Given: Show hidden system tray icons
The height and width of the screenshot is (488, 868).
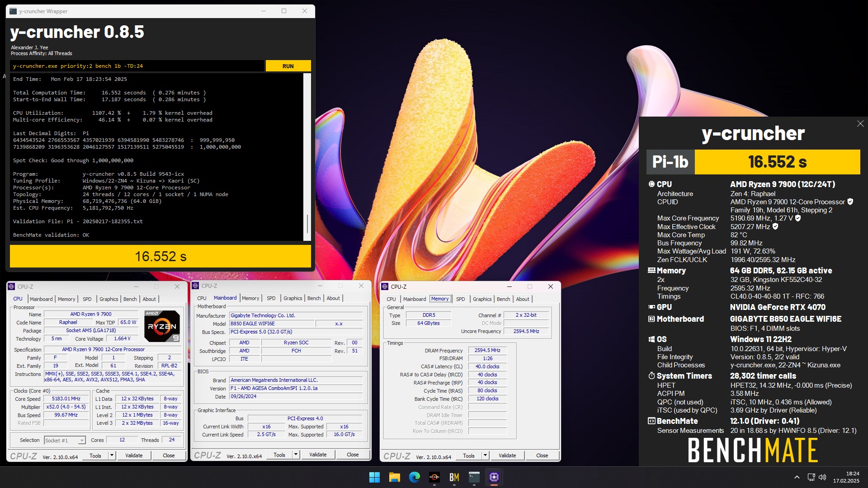Looking at the screenshot, I should point(797,477).
